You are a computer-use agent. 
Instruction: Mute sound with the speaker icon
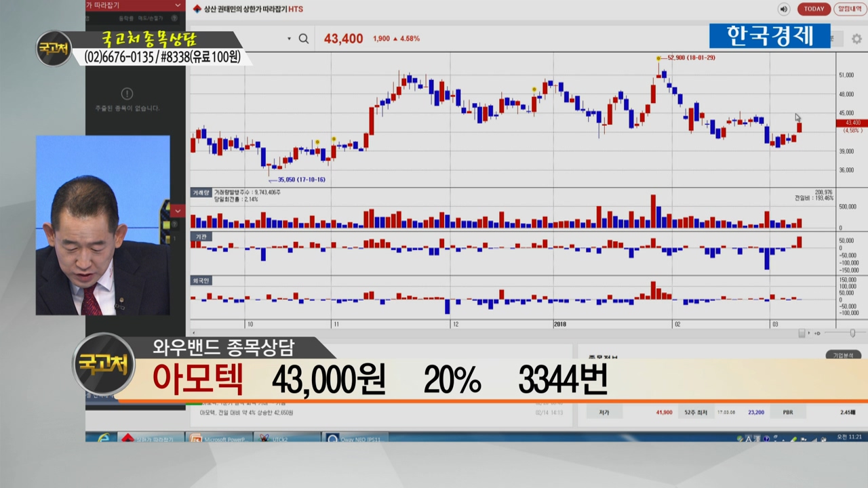point(784,9)
